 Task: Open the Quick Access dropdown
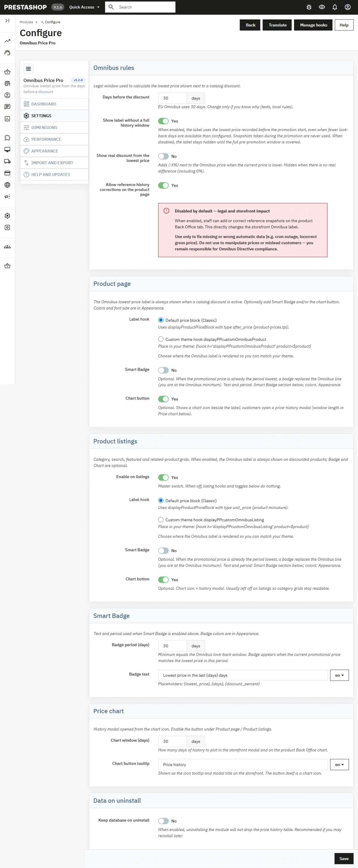point(84,7)
